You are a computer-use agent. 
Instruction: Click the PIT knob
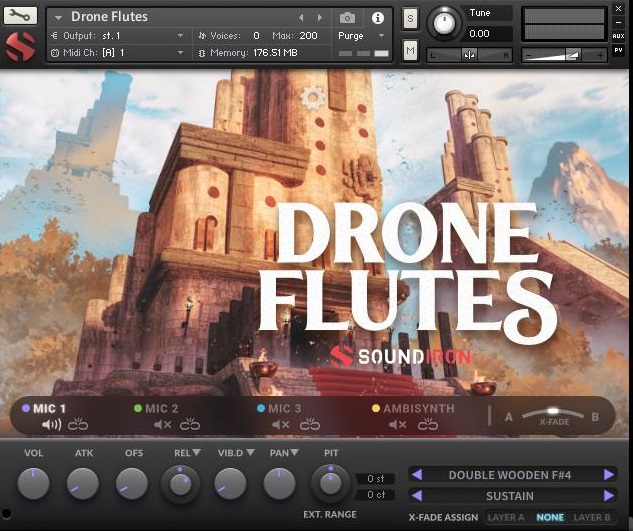[x=331, y=484]
